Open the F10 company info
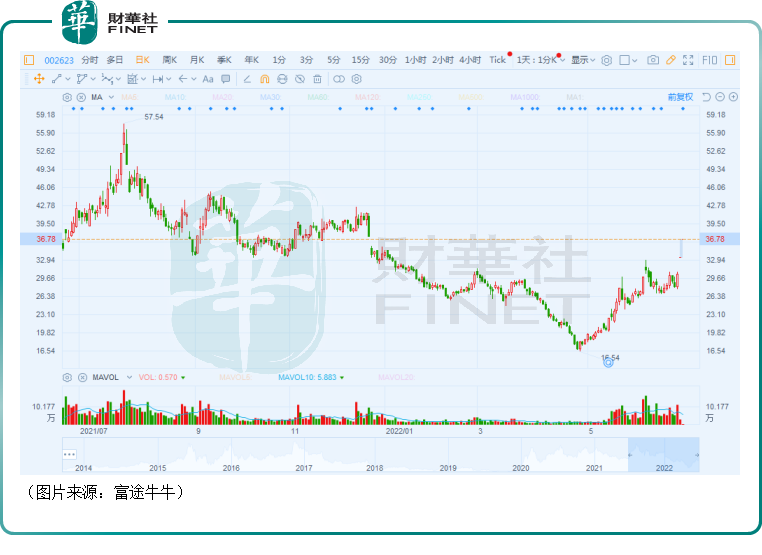Viewport: 762px width, 555px height. pyautogui.click(x=710, y=60)
